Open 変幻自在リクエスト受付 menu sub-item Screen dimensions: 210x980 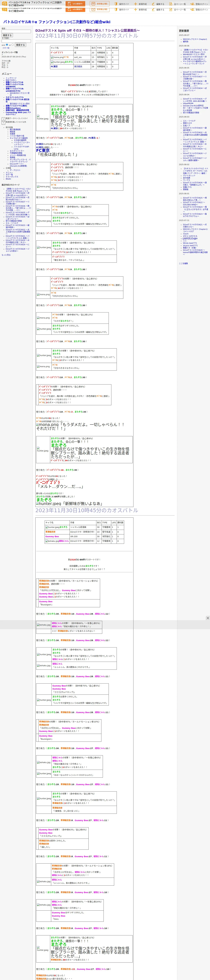tap(19, 104)
